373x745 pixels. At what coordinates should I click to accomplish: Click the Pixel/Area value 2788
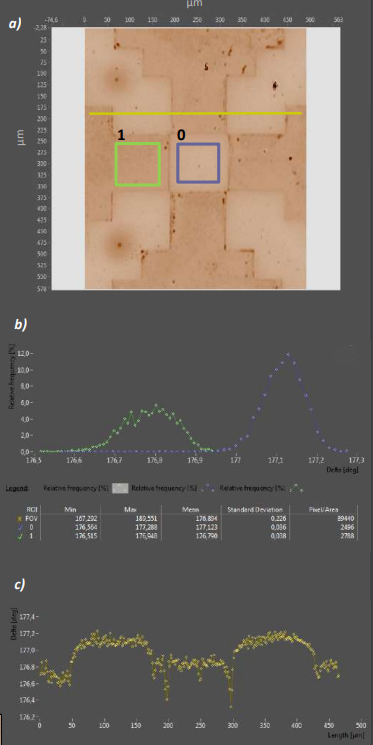coord(348,535)
